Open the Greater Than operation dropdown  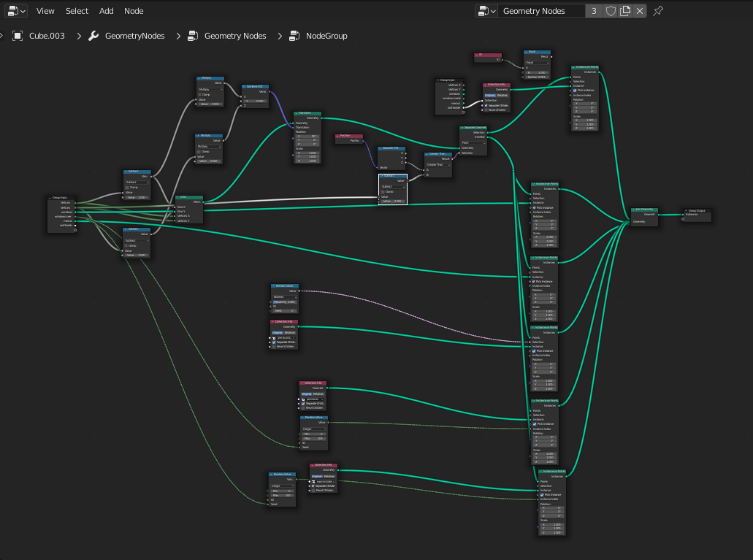[439, 165]
